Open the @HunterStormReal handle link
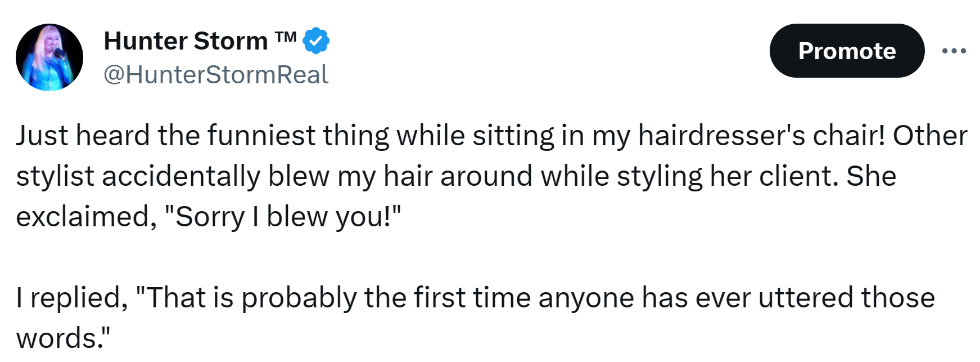 (x=216, y=75)
